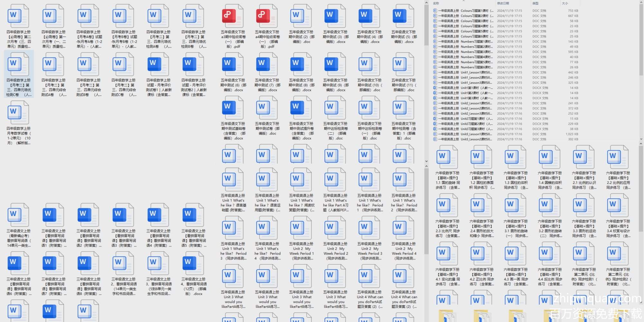
Task: Sort the file list by 名称 column
Action: (x=436, y=3)
